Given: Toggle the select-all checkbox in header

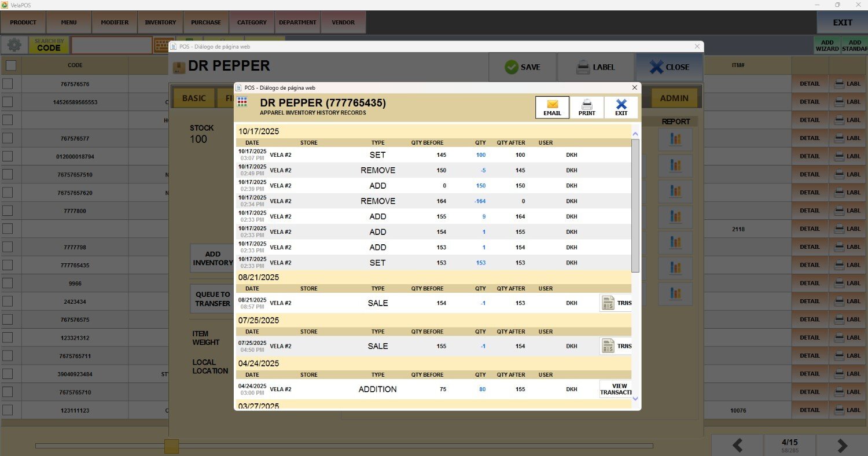Looking at the screenshot, I should tap(10, 65).
